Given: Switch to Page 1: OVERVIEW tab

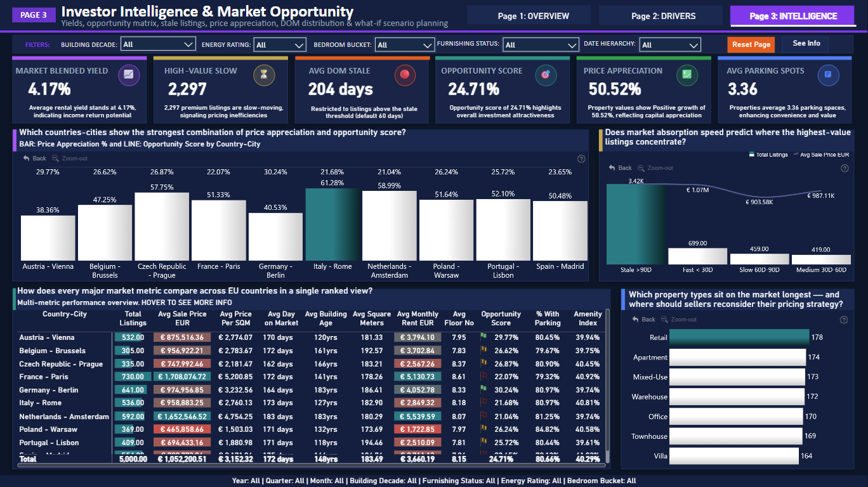Looking at the screenshot, I should 529,16.
